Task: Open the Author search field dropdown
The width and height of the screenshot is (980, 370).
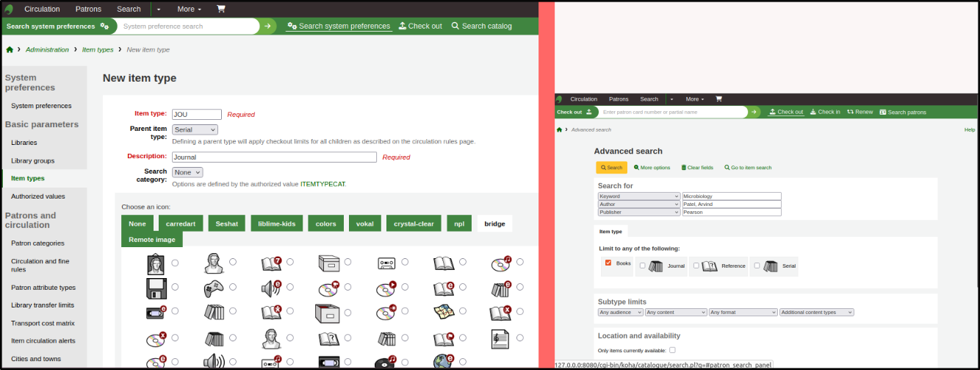Action: (639, 204)
